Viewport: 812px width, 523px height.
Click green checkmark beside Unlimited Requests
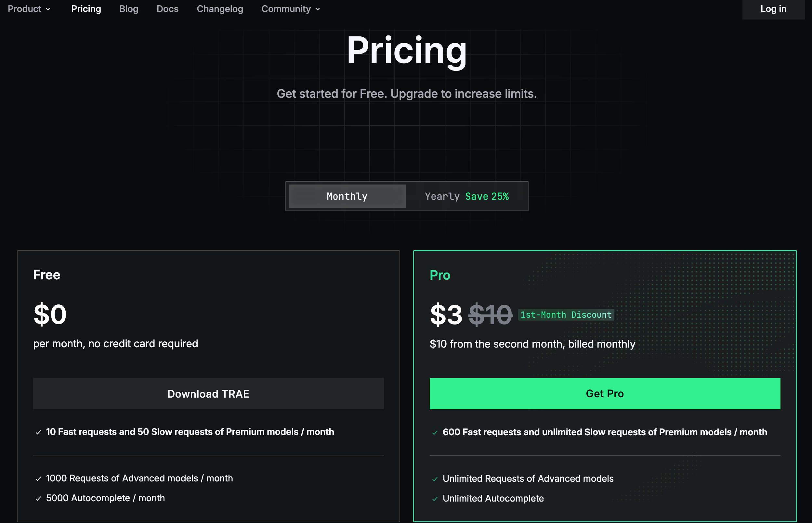coord(435,479)
